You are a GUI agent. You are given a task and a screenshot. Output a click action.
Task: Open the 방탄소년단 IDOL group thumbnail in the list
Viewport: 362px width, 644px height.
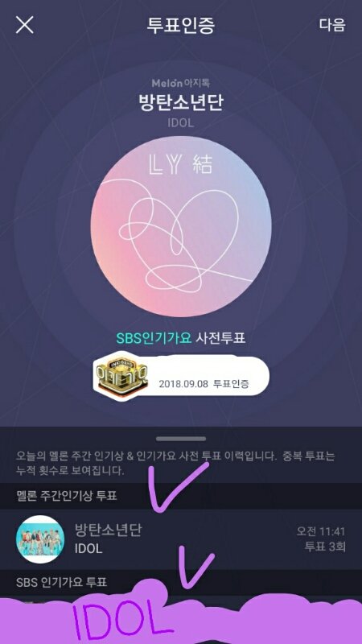[40, 539]
